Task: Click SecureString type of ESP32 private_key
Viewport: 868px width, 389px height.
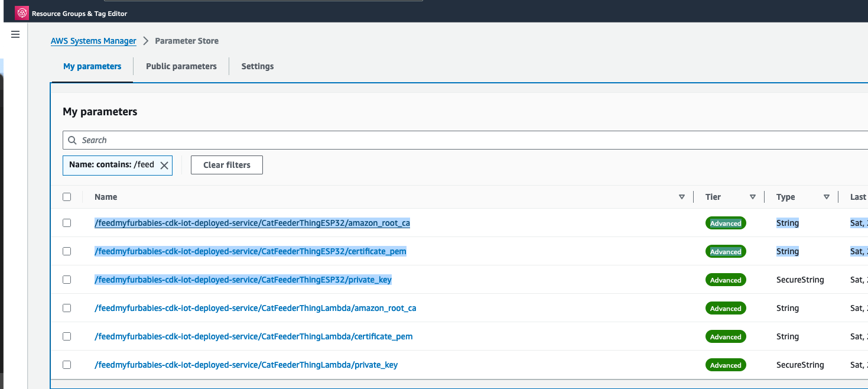Action: (x=800, y=280)
